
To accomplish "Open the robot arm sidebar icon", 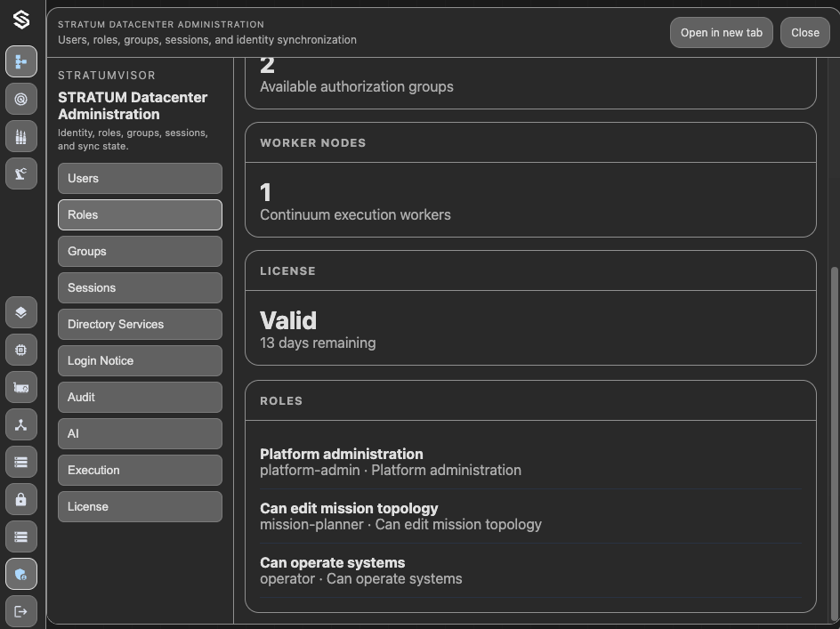I will [x=21, y=173].
